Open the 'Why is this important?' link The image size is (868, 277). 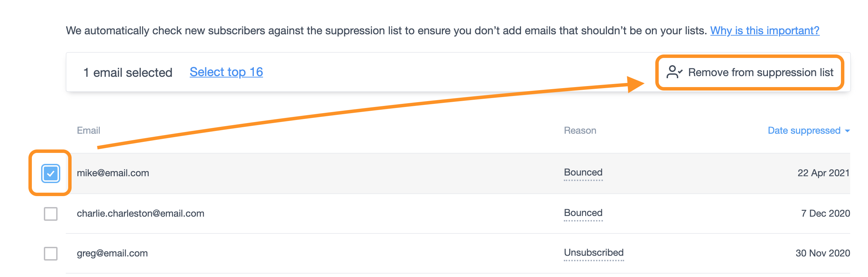point(765,31)
